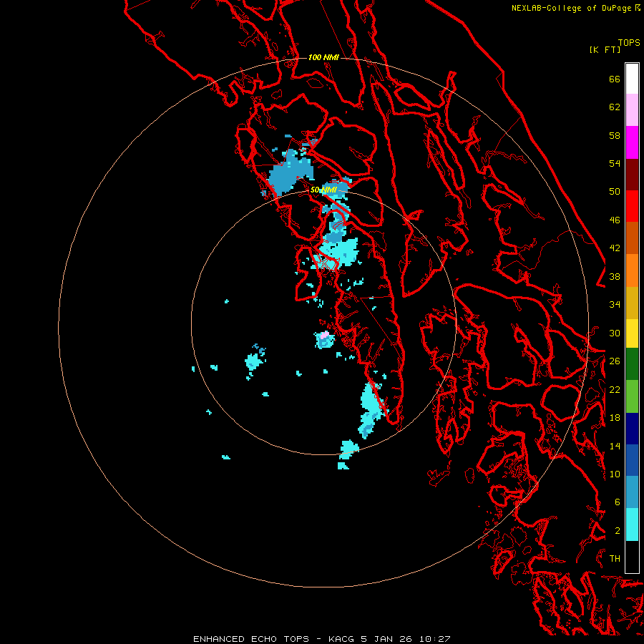The height and width of the screenshot is (644, 644).
Task: Click the gold 38 kft legend swatch
Action: [632, 303]
